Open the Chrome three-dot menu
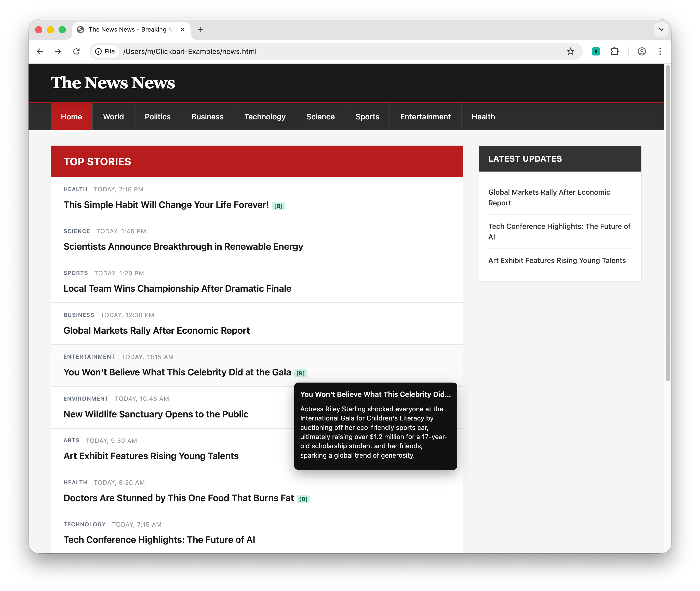This screenshot has height=591, width=700. [x=660, y=51]
